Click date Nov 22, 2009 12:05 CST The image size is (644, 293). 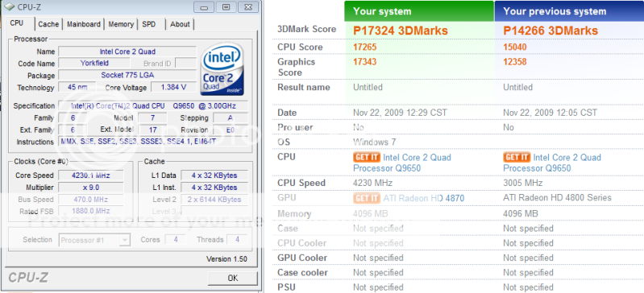551,113
